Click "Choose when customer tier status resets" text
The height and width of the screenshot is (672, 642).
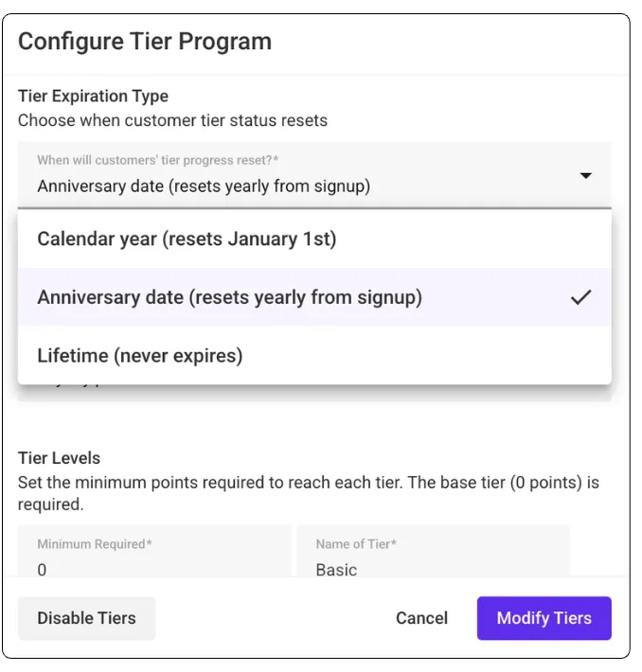(x=172, y=121)
